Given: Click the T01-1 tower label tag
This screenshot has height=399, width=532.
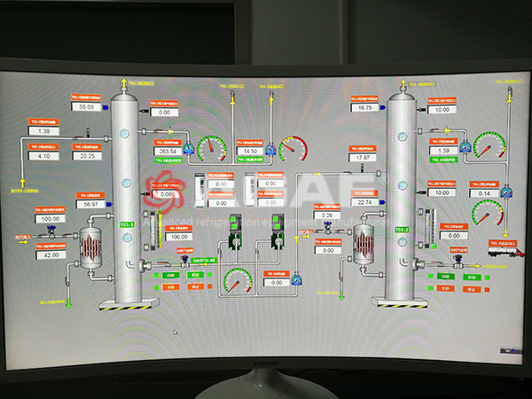Looking at the screenshot, I should [x=128, y=225].
